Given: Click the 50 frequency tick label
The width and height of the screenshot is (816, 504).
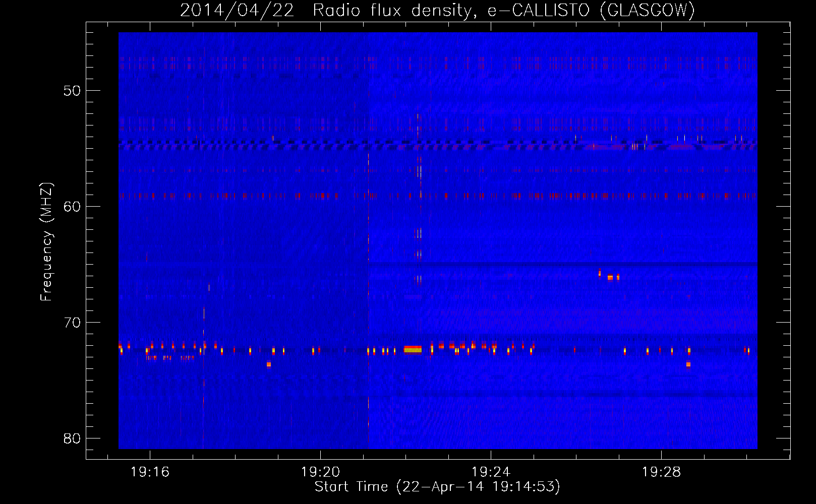Looking at the screenshot, I should (x=72, y=91).
